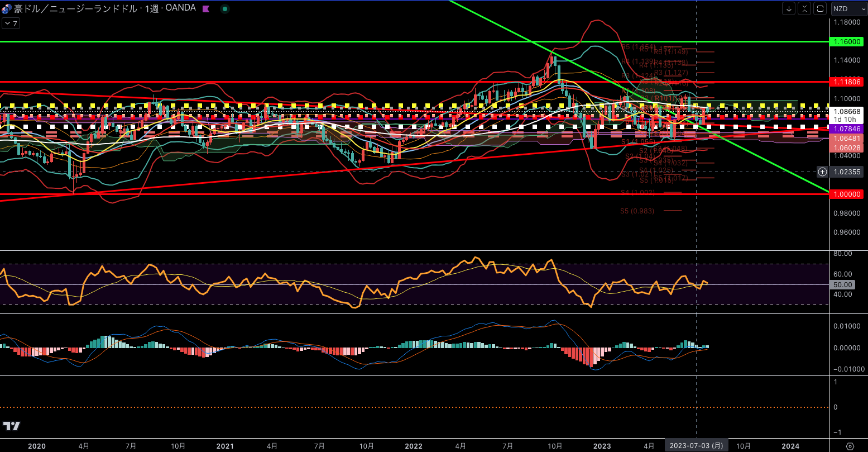Click the 2023-07-03 date marker on time axis

coord(696,446)
